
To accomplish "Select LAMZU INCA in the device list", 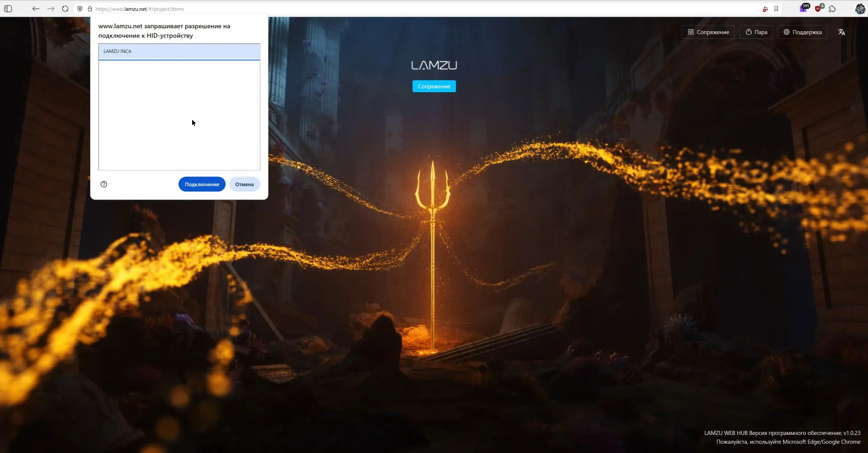I will pyautogui.click(x=179, y=51).
